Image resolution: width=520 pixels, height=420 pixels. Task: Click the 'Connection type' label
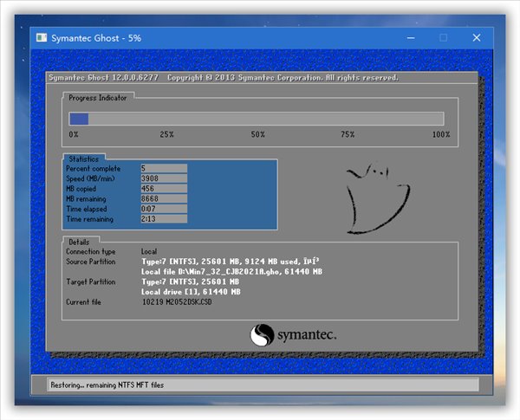[90, 252]
